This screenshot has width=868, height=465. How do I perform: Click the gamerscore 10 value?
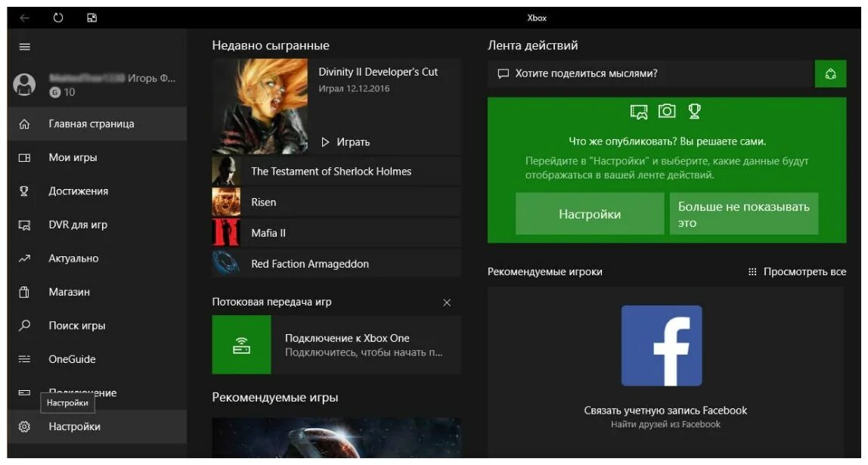tap(70, 92)
